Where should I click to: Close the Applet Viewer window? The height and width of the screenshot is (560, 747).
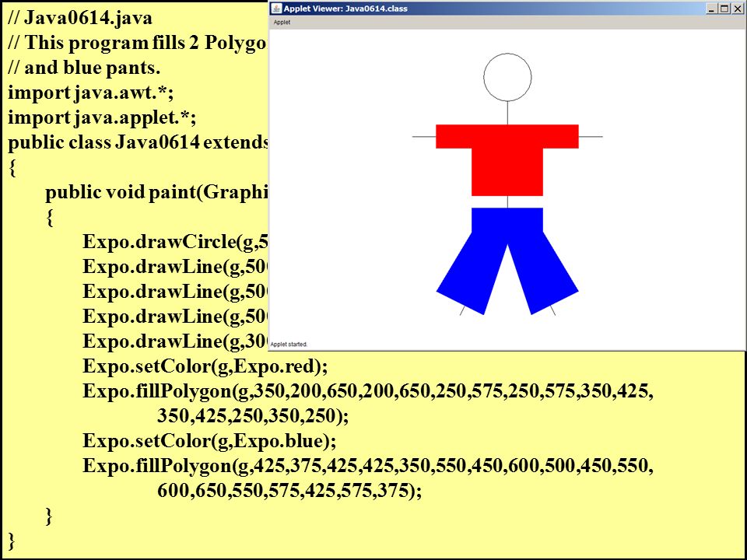coord(737,9)
